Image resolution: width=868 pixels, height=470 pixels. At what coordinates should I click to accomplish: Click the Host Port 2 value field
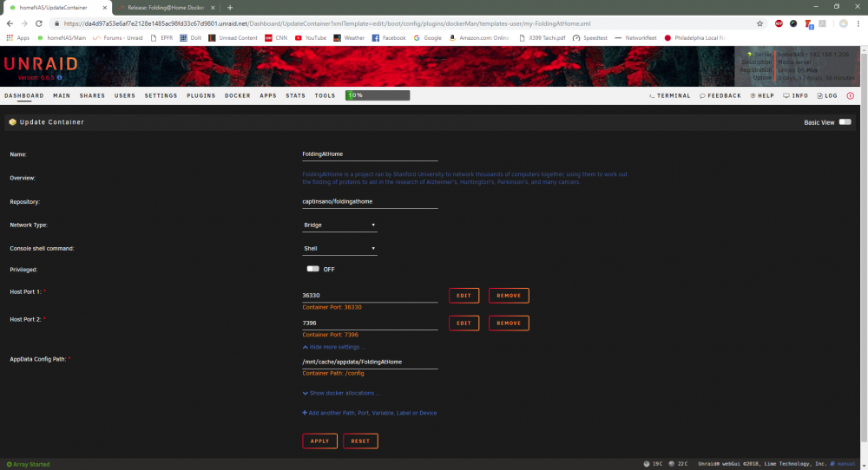click(x=370, y=323)
